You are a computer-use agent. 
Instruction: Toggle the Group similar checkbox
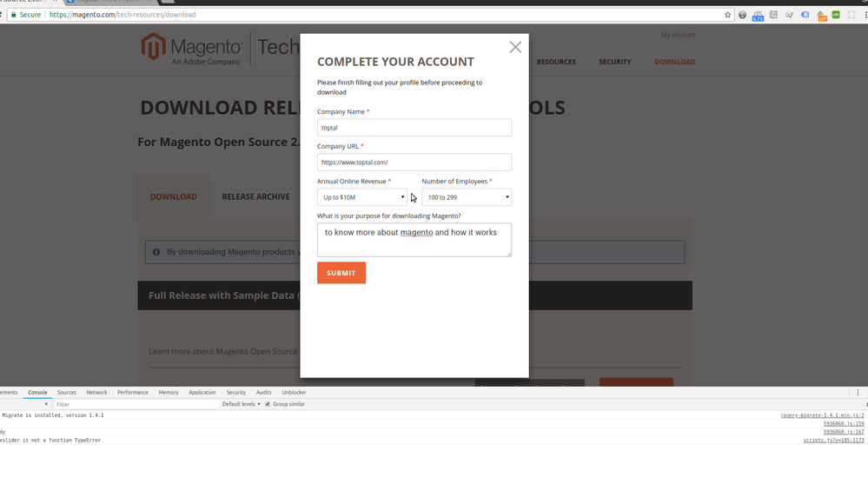point(268,404)
